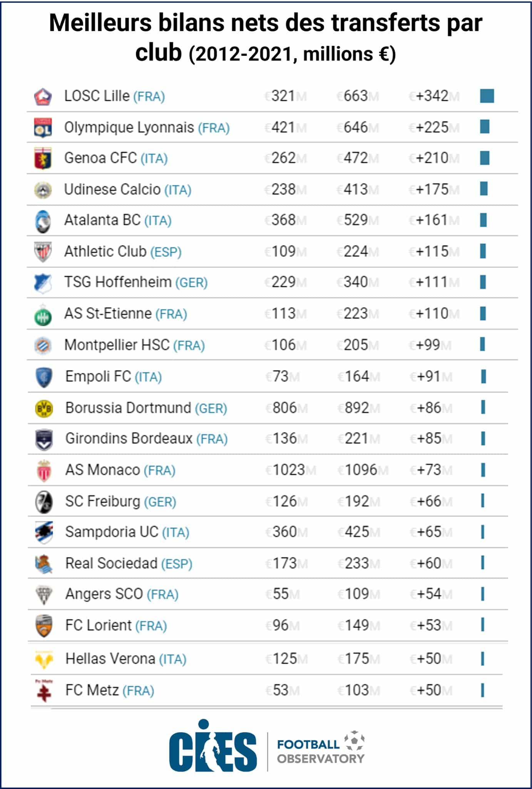
Task: Click the AS St-Etienne green badge
Action: point(43,315)
